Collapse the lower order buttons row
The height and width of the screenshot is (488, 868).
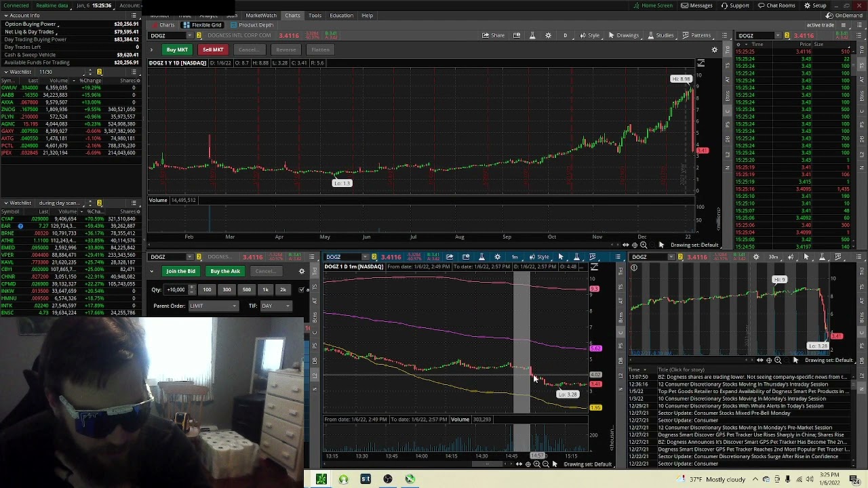(x=152, y=271)
